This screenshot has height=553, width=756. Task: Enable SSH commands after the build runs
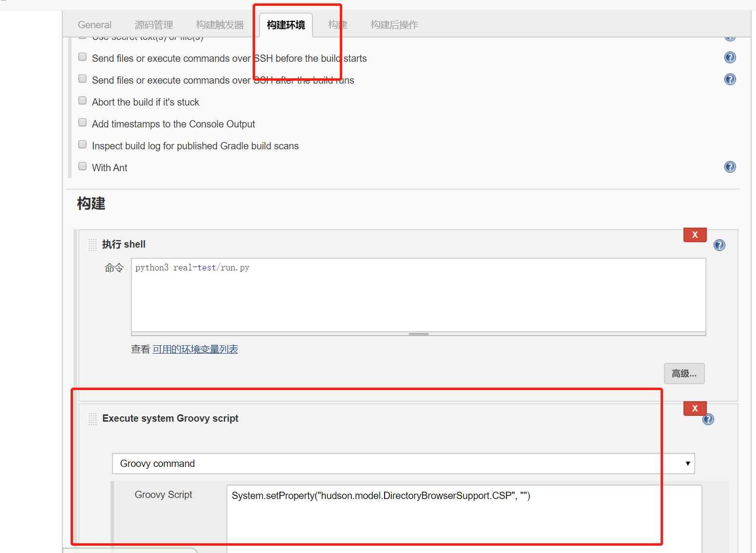(83, 79)
